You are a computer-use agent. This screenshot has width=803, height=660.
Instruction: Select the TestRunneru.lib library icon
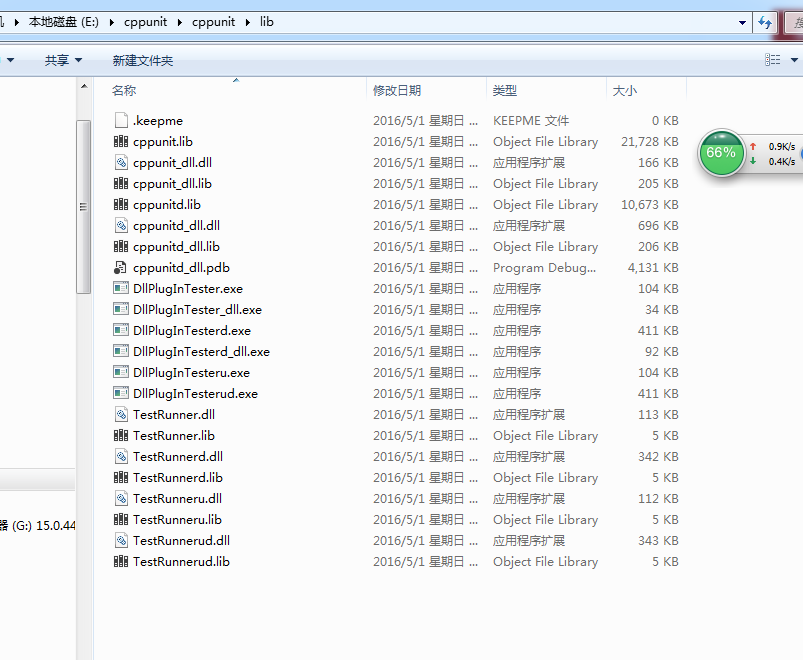121,519
